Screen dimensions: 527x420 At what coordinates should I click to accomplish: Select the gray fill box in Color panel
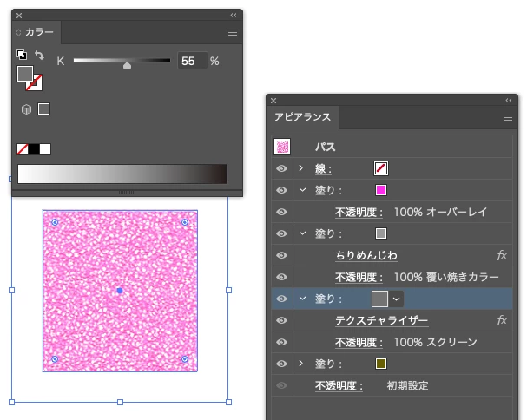point(25,74)
